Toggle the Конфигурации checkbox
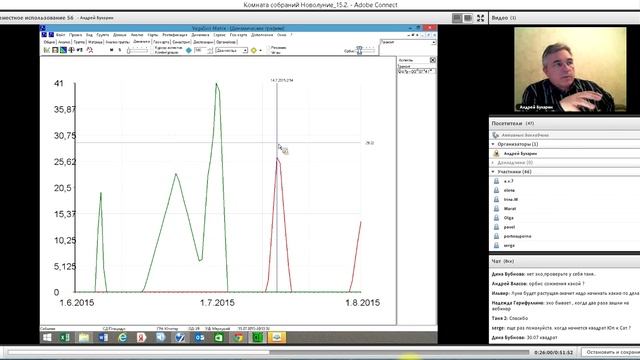The height and width of the screenshot is (360, 640). [x=153, y=52]
